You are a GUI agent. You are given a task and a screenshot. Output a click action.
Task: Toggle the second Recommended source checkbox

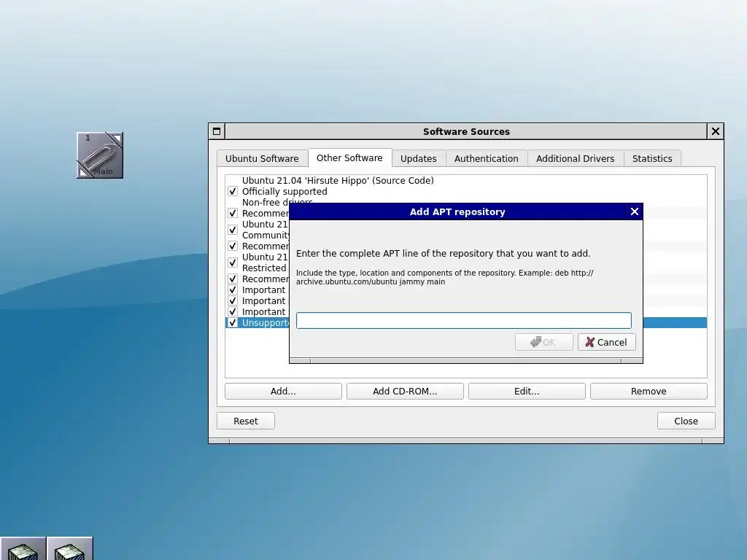(233, 246)
